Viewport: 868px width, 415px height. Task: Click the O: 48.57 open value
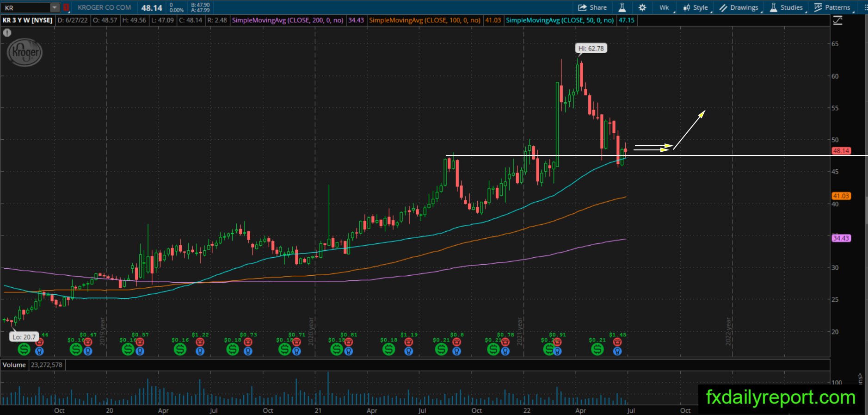click(105, 20)
